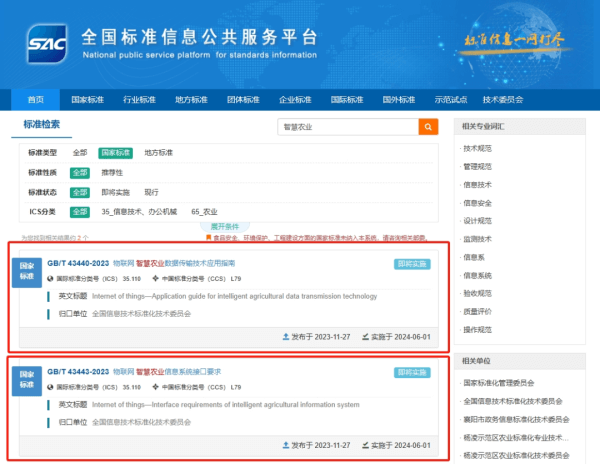Click publish-date upload icon for GB/T 43443-2023
This screenshot has width=600, height=464.
(285, 445)
